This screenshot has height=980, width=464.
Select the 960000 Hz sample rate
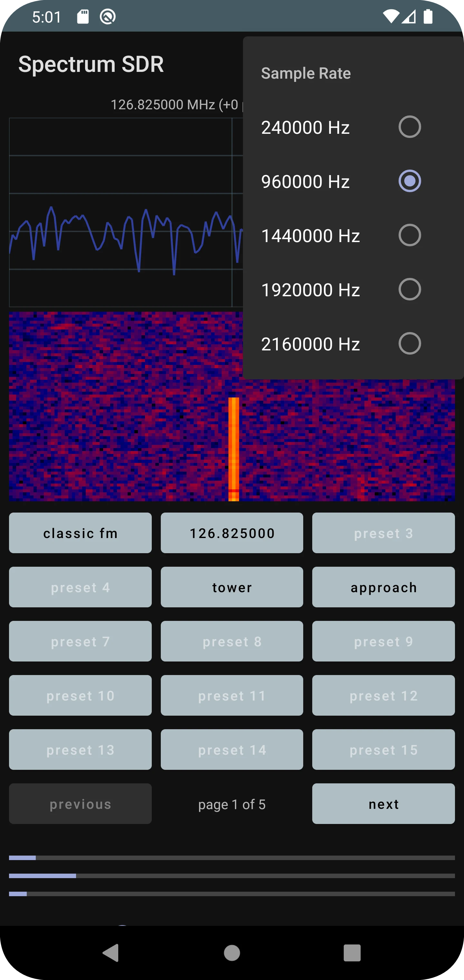[x=353, y=181]
